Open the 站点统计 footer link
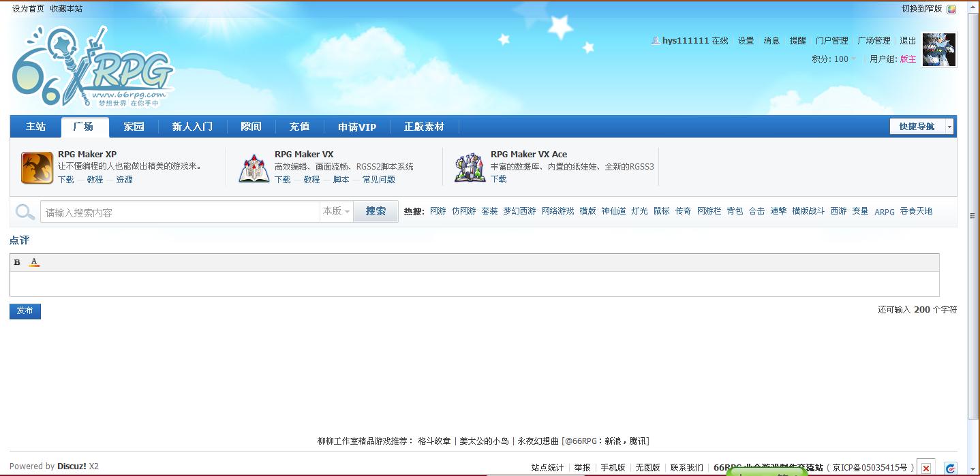The image size is (980, 476). coord(547,468)
